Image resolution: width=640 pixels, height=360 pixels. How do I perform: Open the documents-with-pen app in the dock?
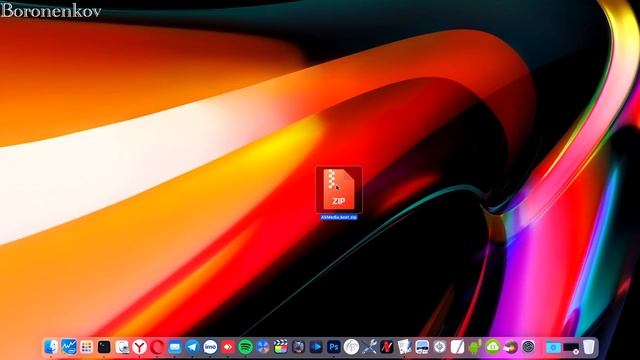(404, 347)
